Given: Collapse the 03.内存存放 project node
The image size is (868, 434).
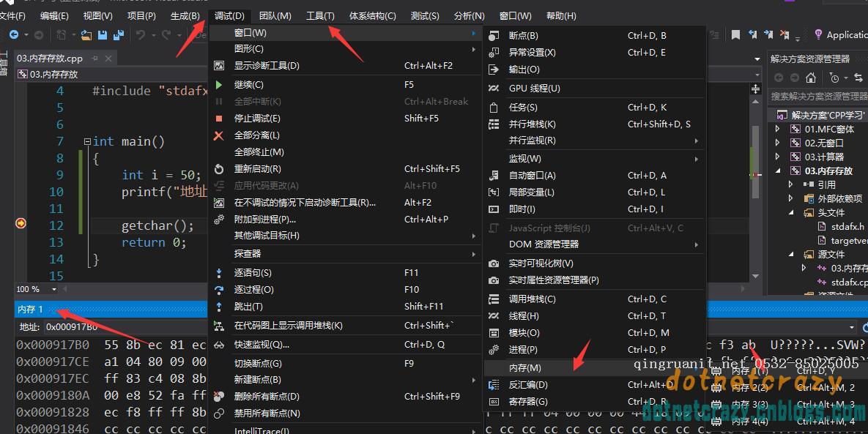Looking at the screenshot, I should coord(778,171).
